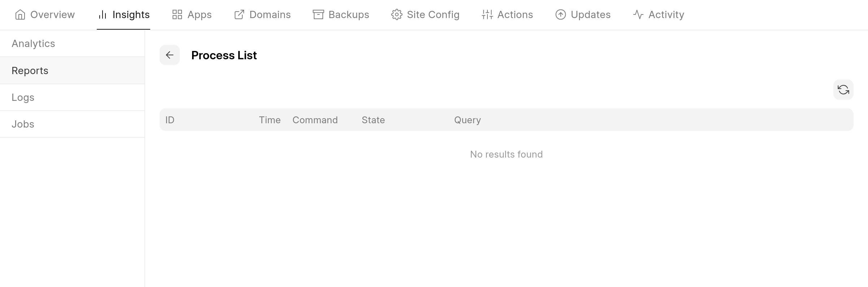Go to the Activity tab

pos(666,15)
